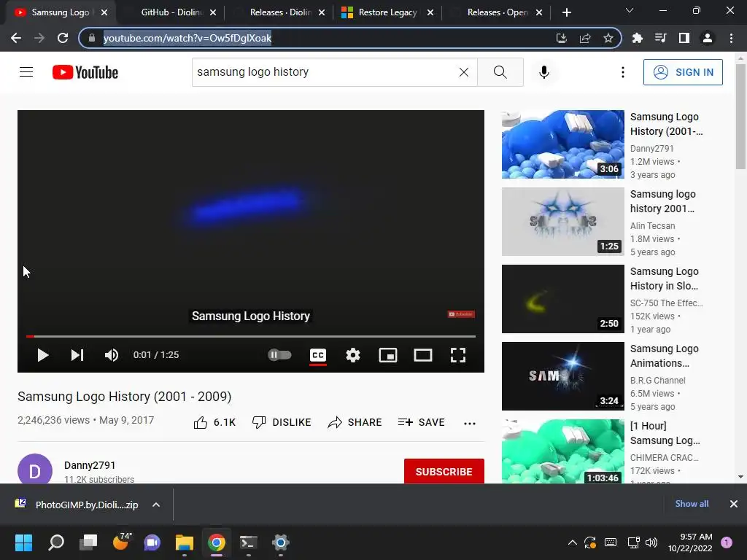Open Samsung Logo Animations video title
The image size is (747, 560).
coord(664,356)
